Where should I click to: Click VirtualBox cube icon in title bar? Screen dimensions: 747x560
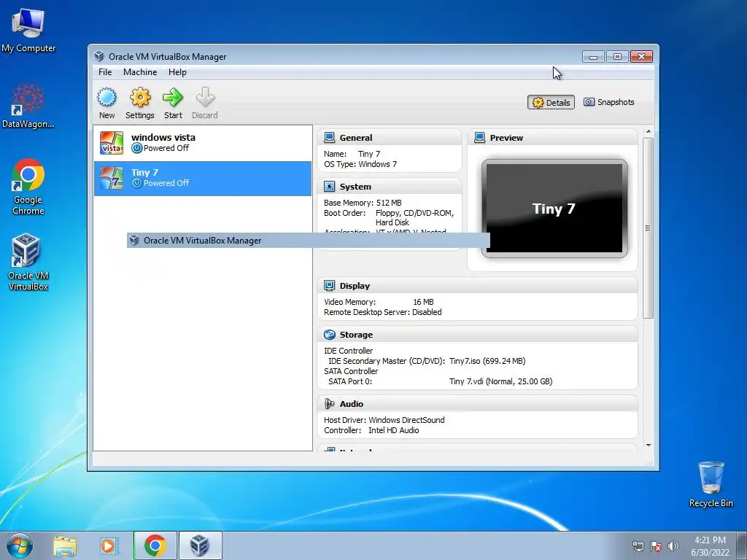tap(99, 56)
